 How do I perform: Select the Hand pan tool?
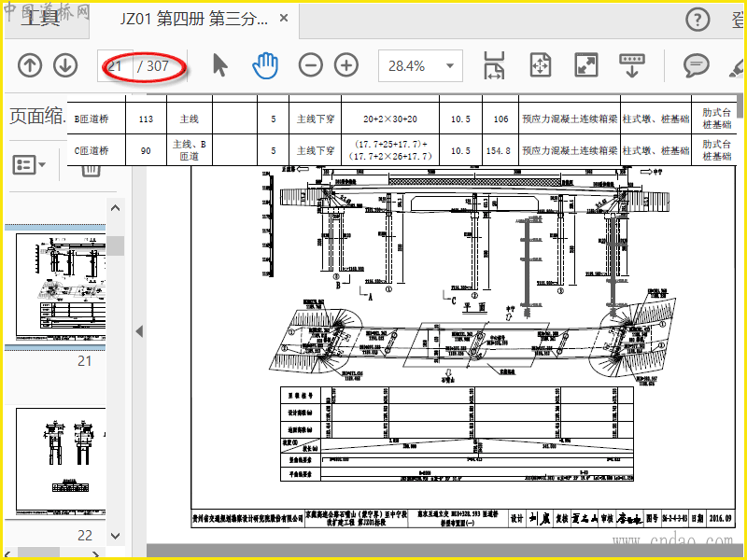[266, 65]
